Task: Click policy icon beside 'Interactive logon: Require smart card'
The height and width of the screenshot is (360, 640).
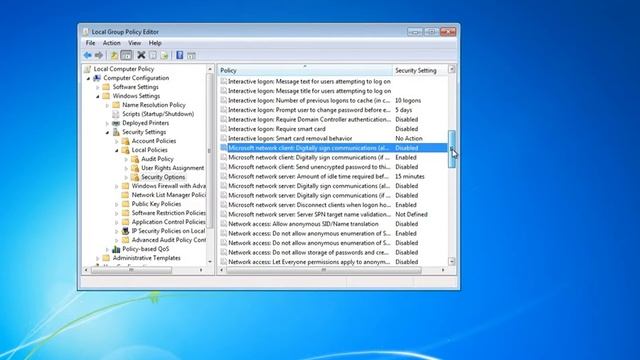Action: (x=224, y=129)
